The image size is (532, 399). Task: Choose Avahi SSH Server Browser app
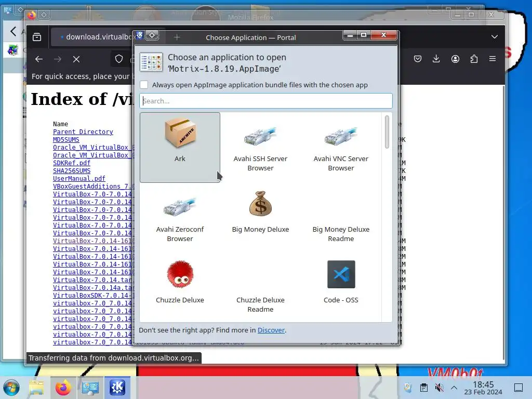click(260, 148)
